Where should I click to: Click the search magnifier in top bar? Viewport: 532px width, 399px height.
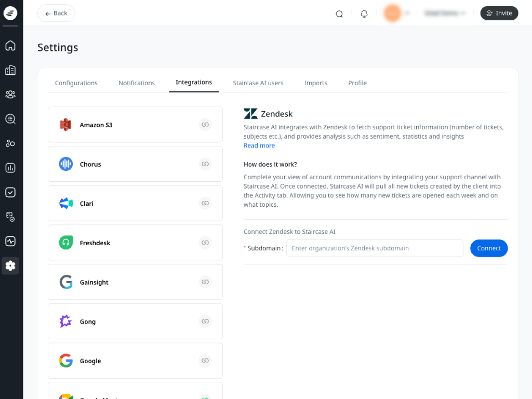click(x=339, y=14)
